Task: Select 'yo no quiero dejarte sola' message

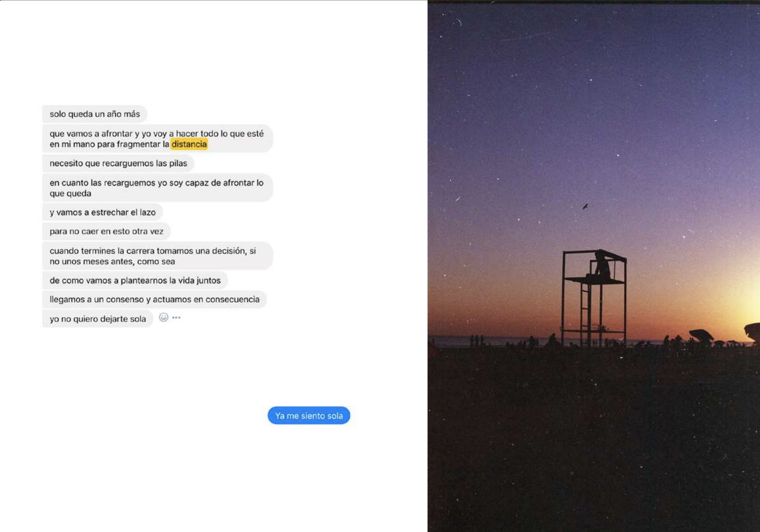Action: (98, 319)
